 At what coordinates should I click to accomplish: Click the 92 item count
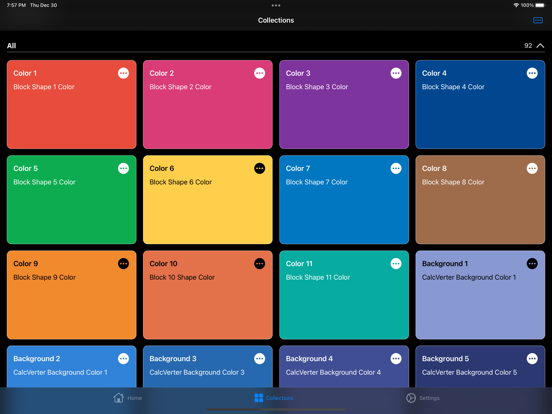(x=528, y=45)
